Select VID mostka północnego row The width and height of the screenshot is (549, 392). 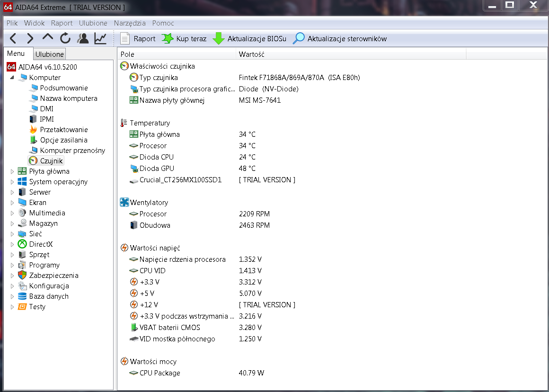(x=195, y=339)
